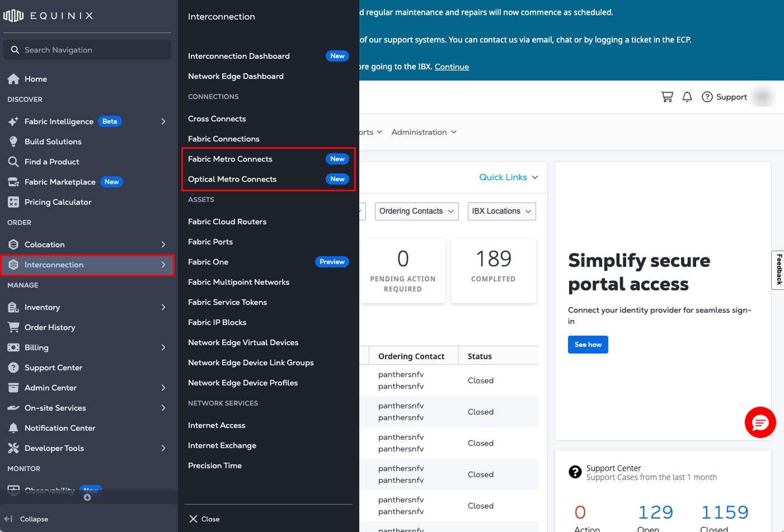Viewport: 784px width, 532px height.
Task: Open notifications bell in the top bar
Action: click(x=687, y=97)
